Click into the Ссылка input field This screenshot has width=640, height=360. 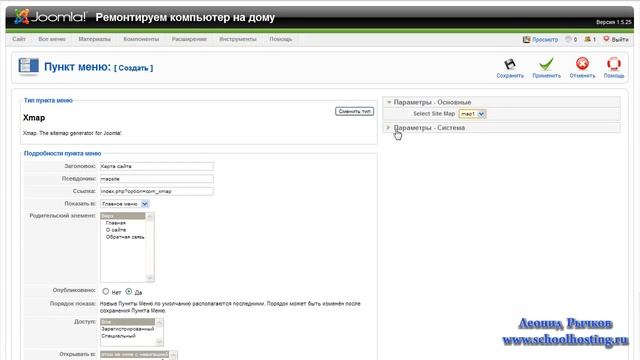click(156, 191)
